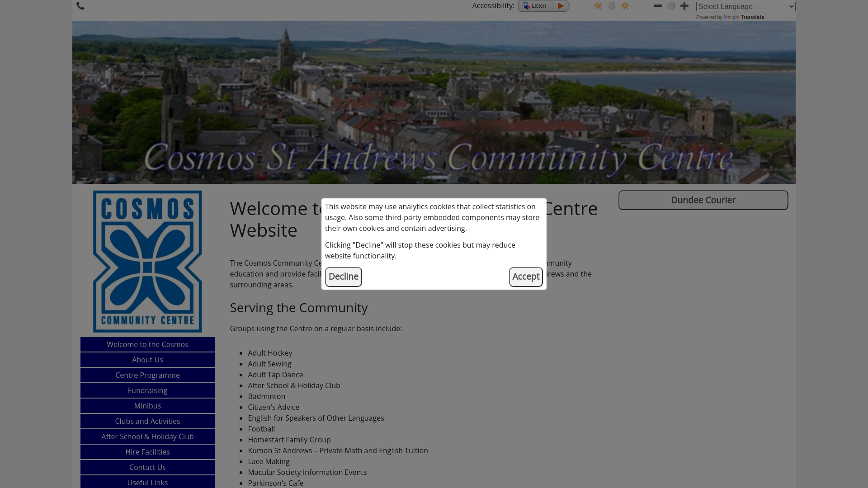The height and width of the screenshot is (488, 868).
Task: Click the grey circle between minus and plus
Action: (x=671, y=6)
